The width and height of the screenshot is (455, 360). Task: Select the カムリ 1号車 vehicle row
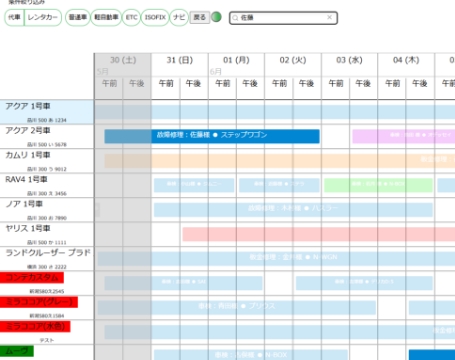[x=47, y=161]
